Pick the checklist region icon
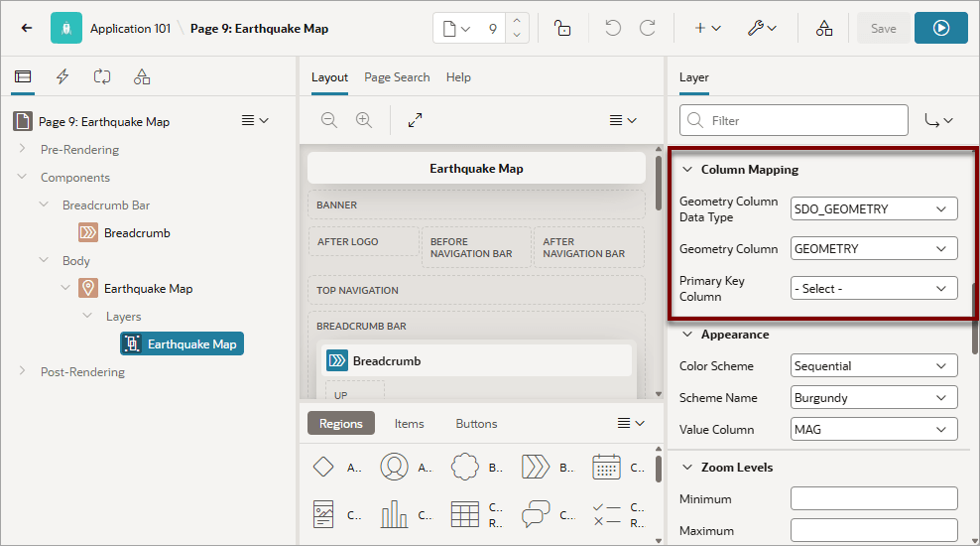Image resolution: width=980 pixels, height=546 pixels. [606, 514]
